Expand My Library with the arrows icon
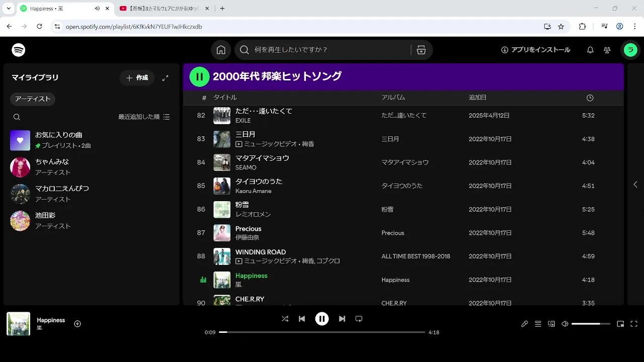The height and width of the screenshot is (362, 644). click(x=165, y=78)
